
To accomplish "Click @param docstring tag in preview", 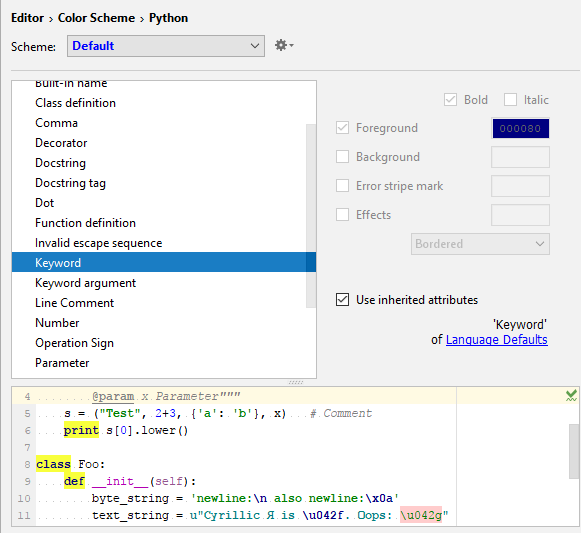I will click(113, 396).
